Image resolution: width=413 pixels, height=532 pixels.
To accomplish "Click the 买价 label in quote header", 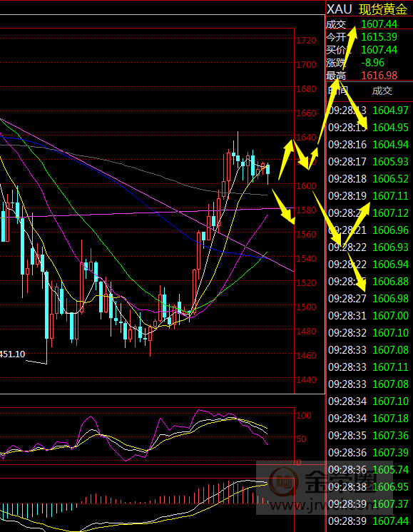I will 336,49.
